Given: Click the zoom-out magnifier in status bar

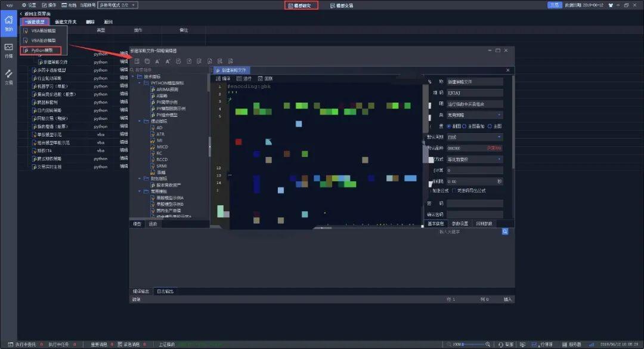Looking at the screenshot, I should pyautogui.click(x=450, y=344).
